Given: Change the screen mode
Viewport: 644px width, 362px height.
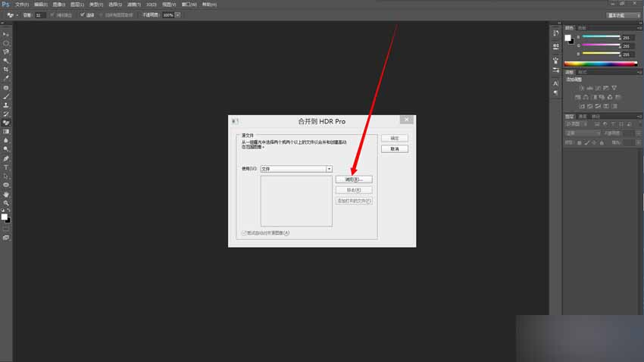Looking at the screenshot, I should click(6, 238).
